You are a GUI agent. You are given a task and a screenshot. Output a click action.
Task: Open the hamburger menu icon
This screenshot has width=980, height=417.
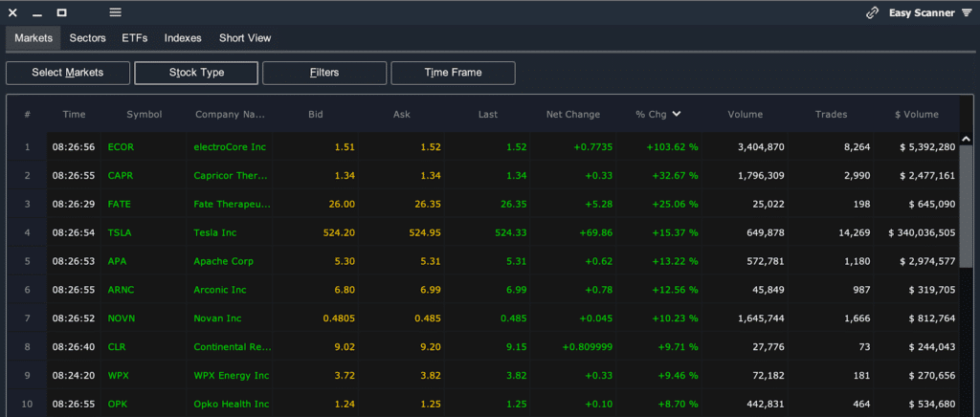pos(115,12)
